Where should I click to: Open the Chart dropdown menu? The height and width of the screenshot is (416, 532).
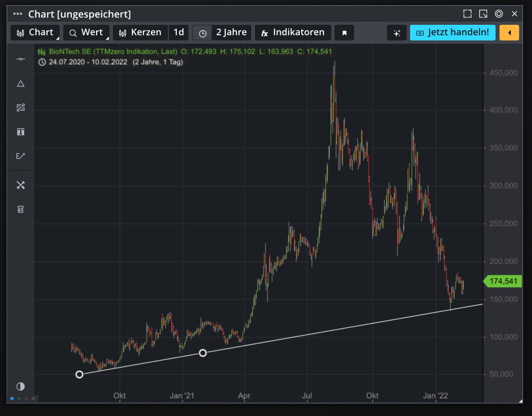(35, 32)
